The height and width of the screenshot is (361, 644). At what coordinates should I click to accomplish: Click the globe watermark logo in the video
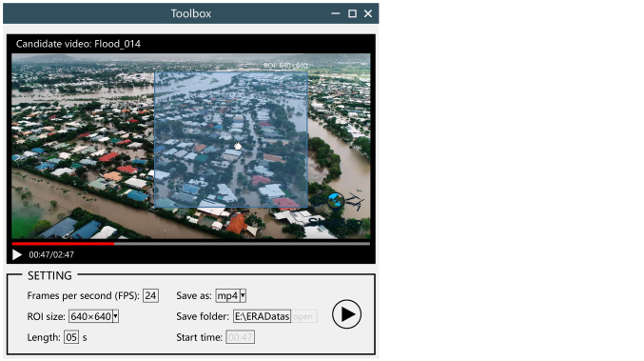(336, 200)
